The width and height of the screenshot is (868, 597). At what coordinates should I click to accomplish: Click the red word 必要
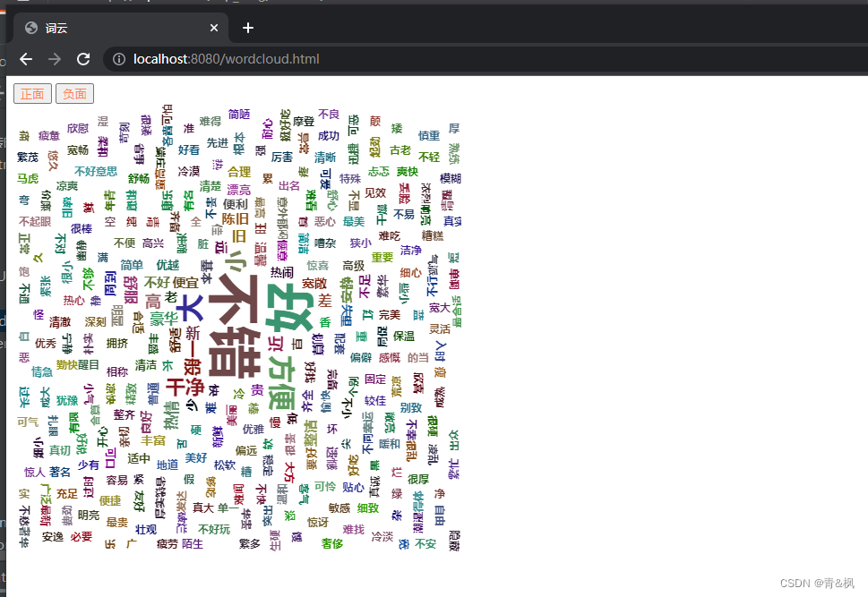pos(82,537)
